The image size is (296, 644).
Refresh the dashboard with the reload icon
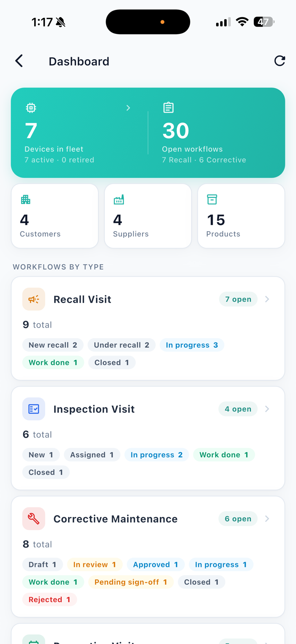click(280, 61)
